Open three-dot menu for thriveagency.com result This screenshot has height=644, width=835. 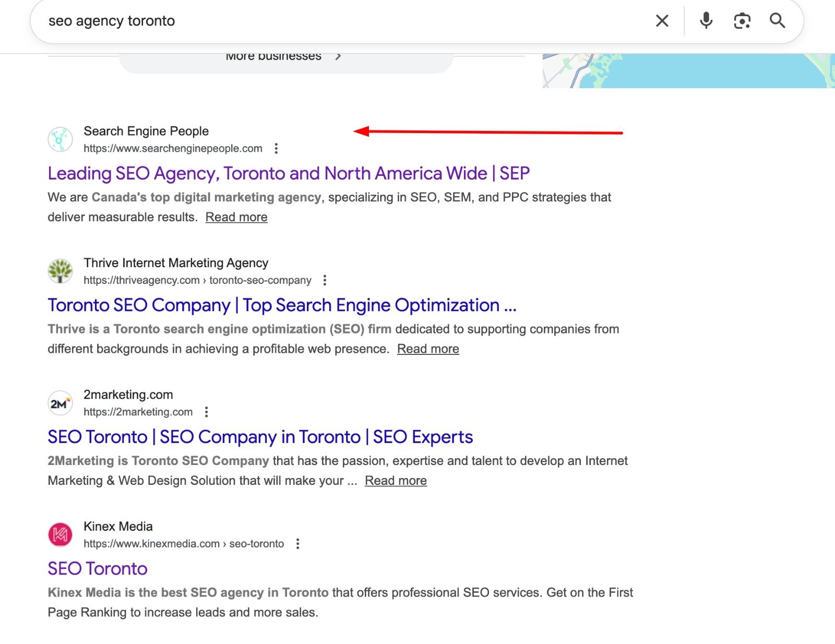click(x=325, y=280)
